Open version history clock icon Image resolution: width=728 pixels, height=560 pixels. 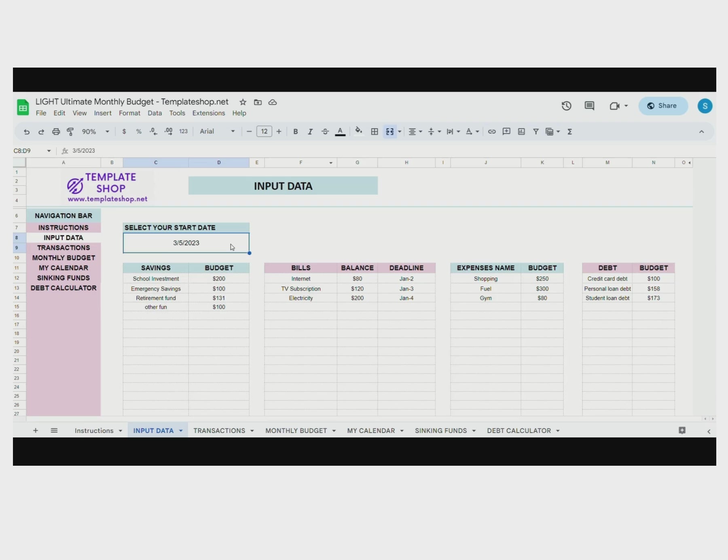(x=566, y=106)
